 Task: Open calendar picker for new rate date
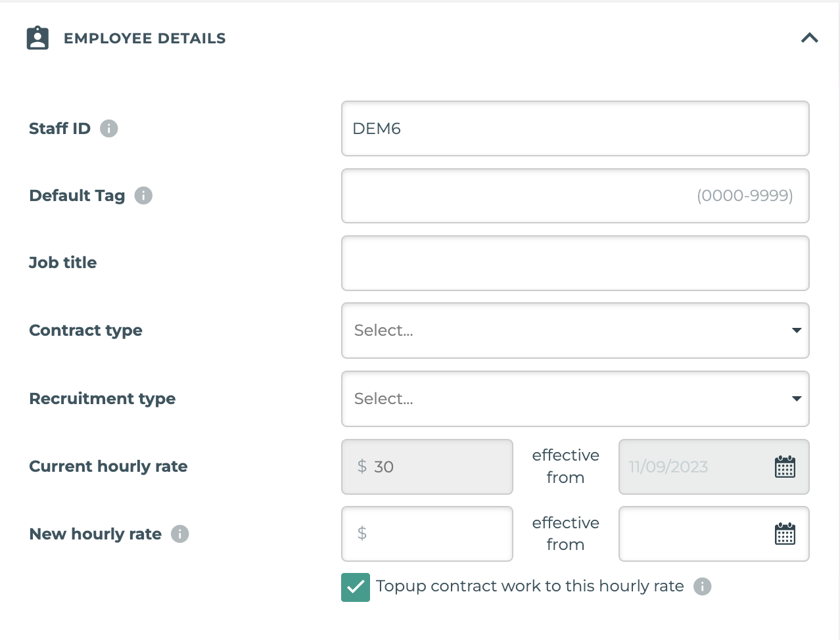tap(785, 534)
